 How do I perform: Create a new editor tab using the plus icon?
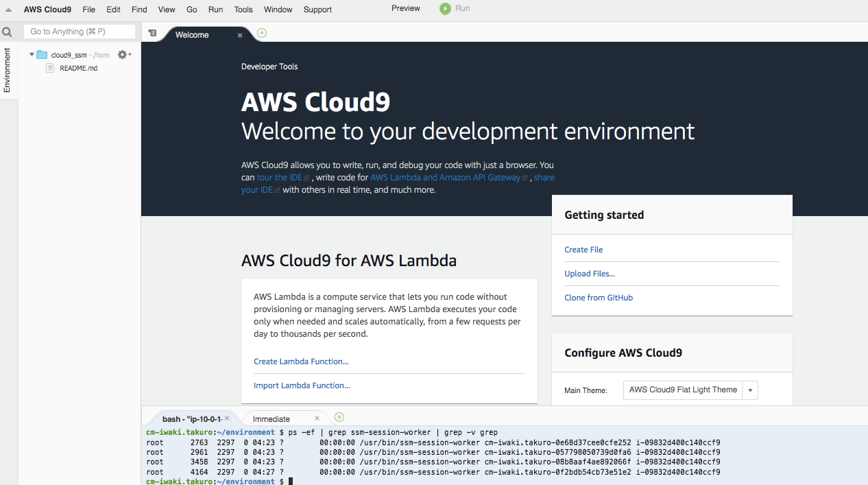coord(261,32)
